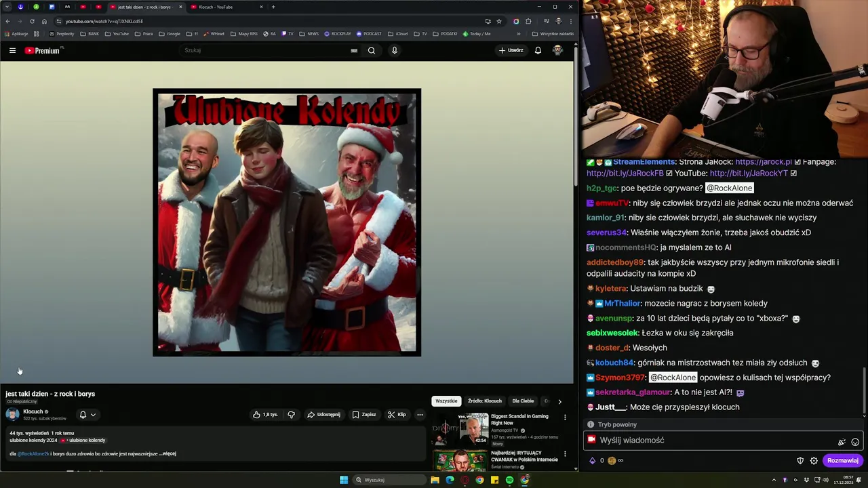This screenshot has height=488, width=868.
Task: Open the ROCKPLAY bookmark
Action: [338, 34]
